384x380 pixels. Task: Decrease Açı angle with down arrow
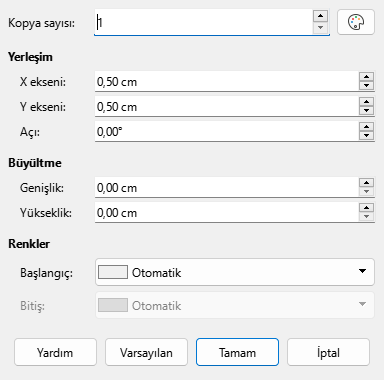[366, 136]
